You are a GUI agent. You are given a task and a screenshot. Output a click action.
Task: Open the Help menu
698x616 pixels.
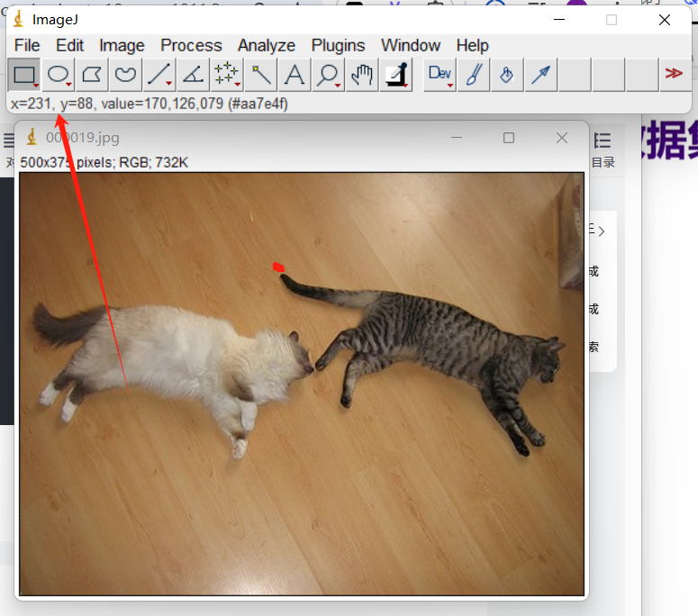point(472,45)
